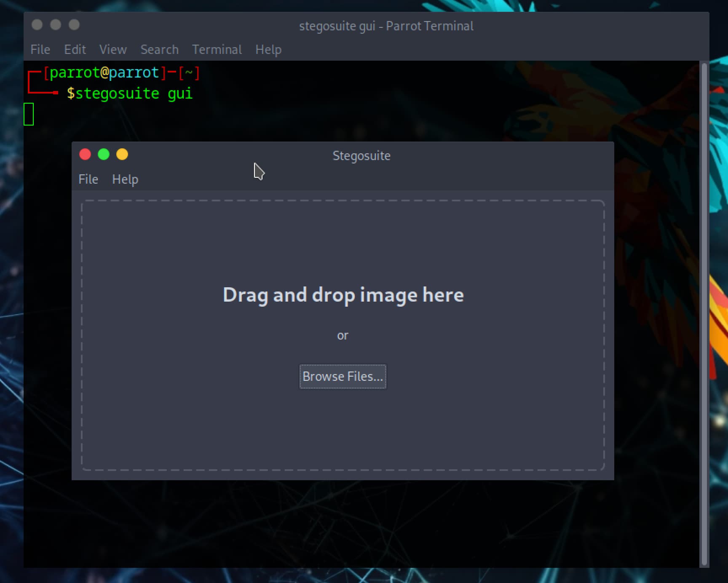Screen dimensions: 728x583
Task: Open the Terminal menu in menu bar
Action: click(x=217, y=50)
